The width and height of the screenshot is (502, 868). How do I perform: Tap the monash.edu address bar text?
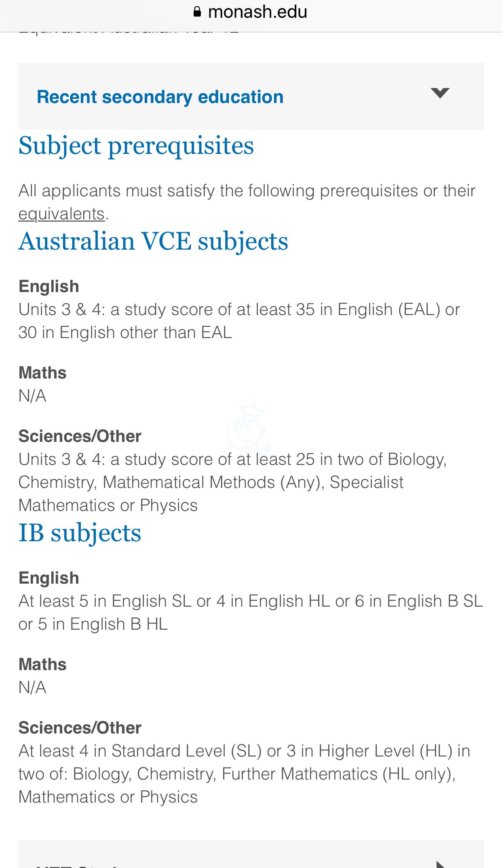coord(257,12)
